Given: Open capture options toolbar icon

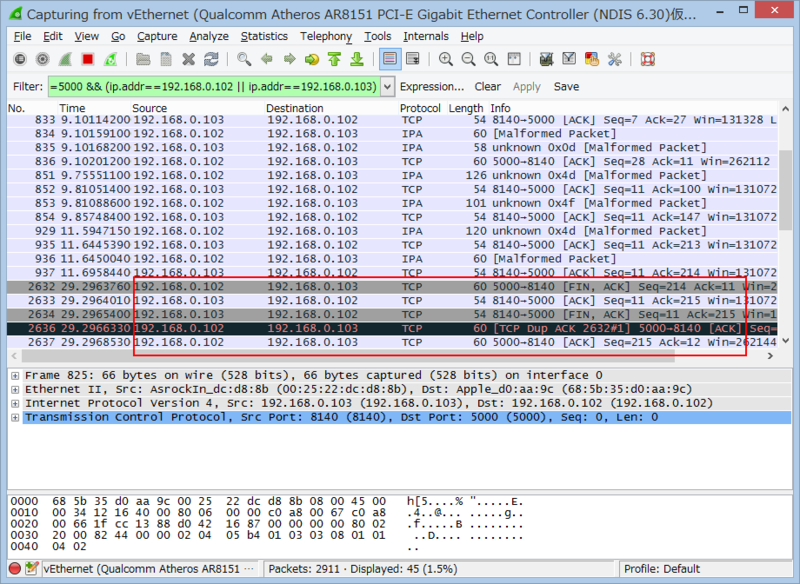Looking at the screenshot, I should 42,59.
